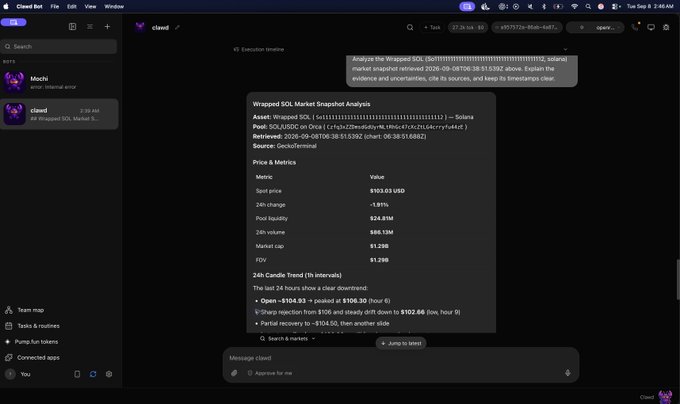Click the Wrapped SOL Market Snapshot Analysis heading
Screen dimensions: 680x404
(x=311, y=104)
